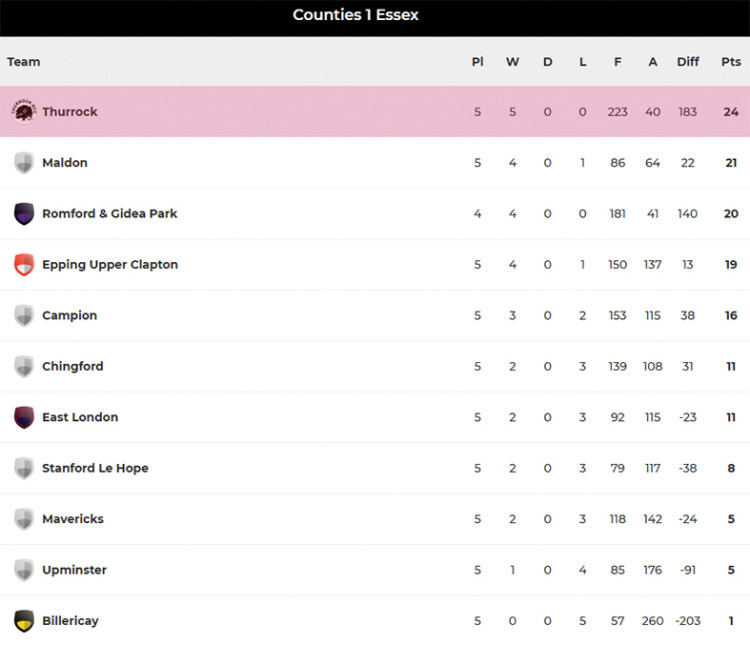Click the Counties 1 Essex title

[355, 15]
